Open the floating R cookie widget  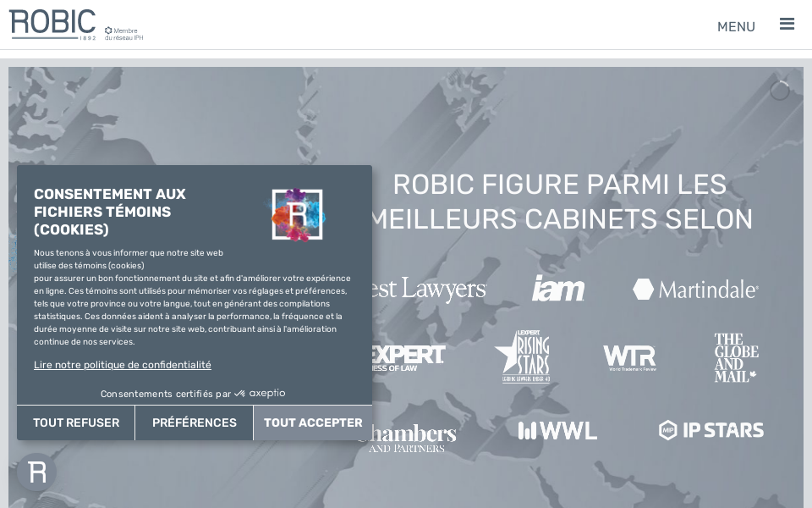(x=36, y=472)
